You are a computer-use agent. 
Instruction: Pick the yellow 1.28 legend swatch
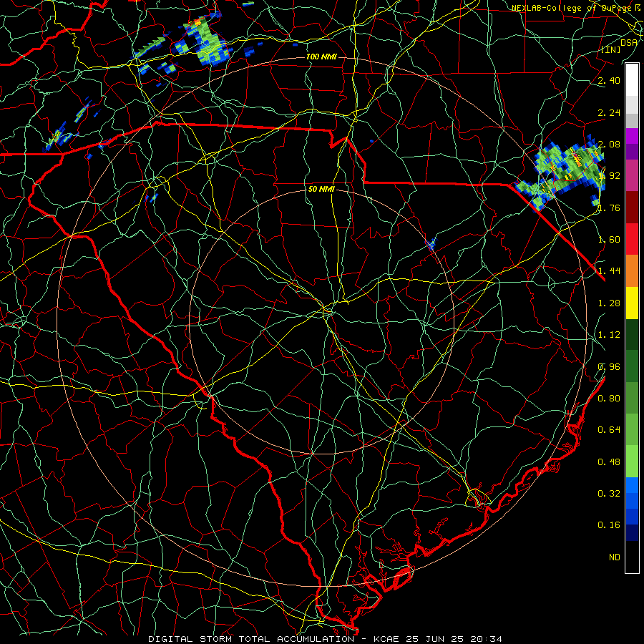[632, 303]
